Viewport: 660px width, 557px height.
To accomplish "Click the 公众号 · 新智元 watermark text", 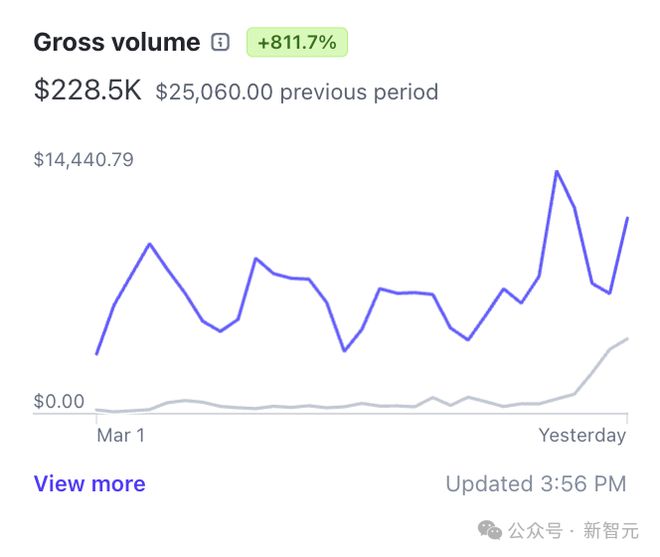I will pyautogui.click(x=573, y=530).
